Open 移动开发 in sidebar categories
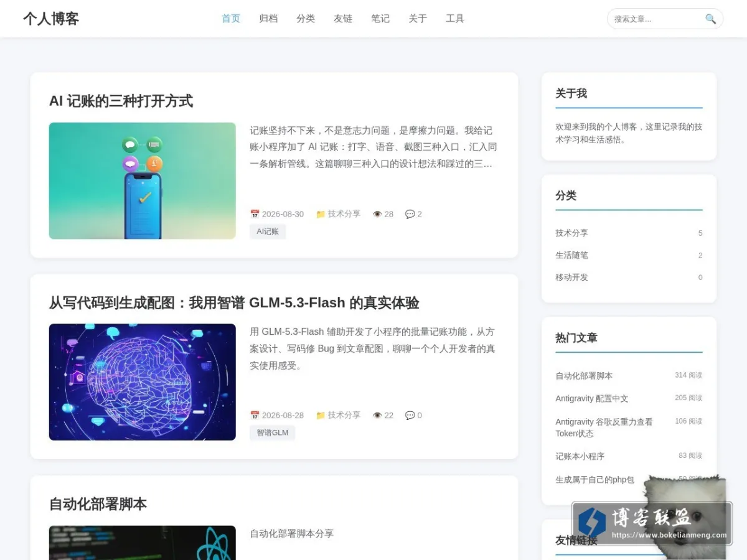 571,278
